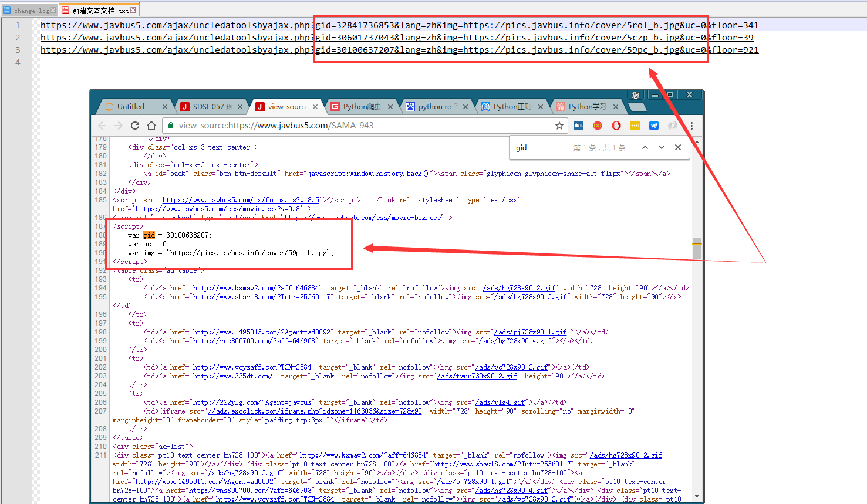Close the python re tab

(465, 107)
